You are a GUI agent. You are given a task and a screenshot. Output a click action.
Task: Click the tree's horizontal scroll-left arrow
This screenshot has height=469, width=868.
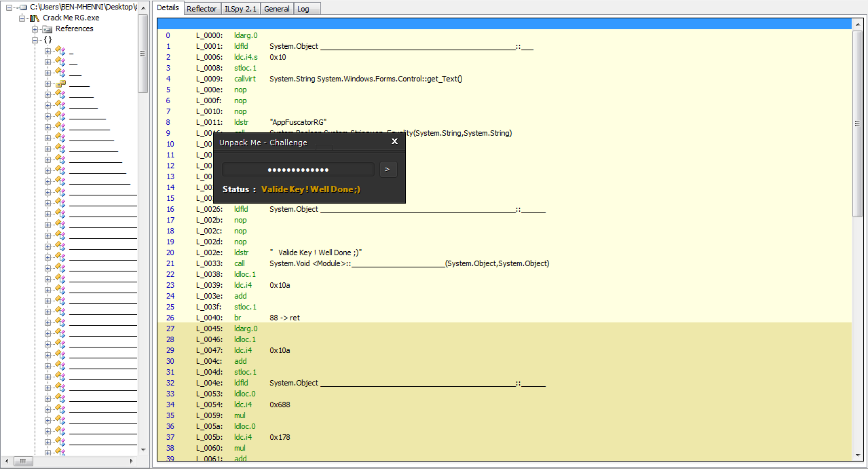point(7,461)
